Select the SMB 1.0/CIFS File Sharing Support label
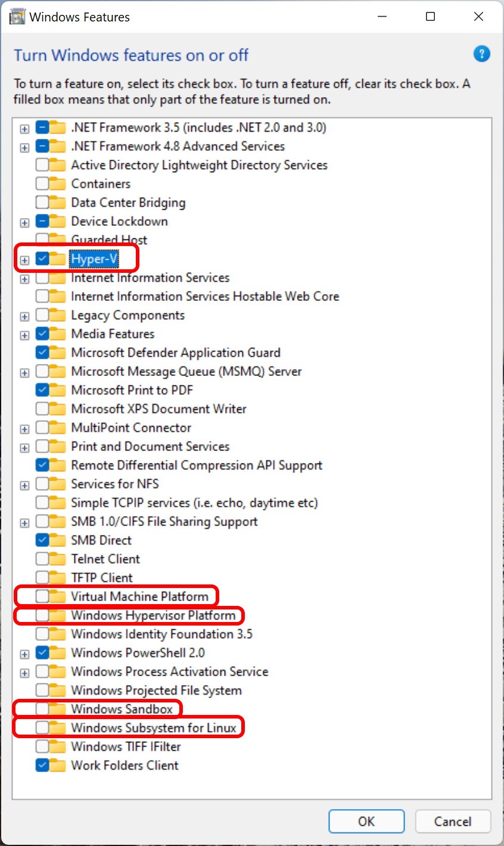The height and width of the screenshot is (846, 504). 164,521
